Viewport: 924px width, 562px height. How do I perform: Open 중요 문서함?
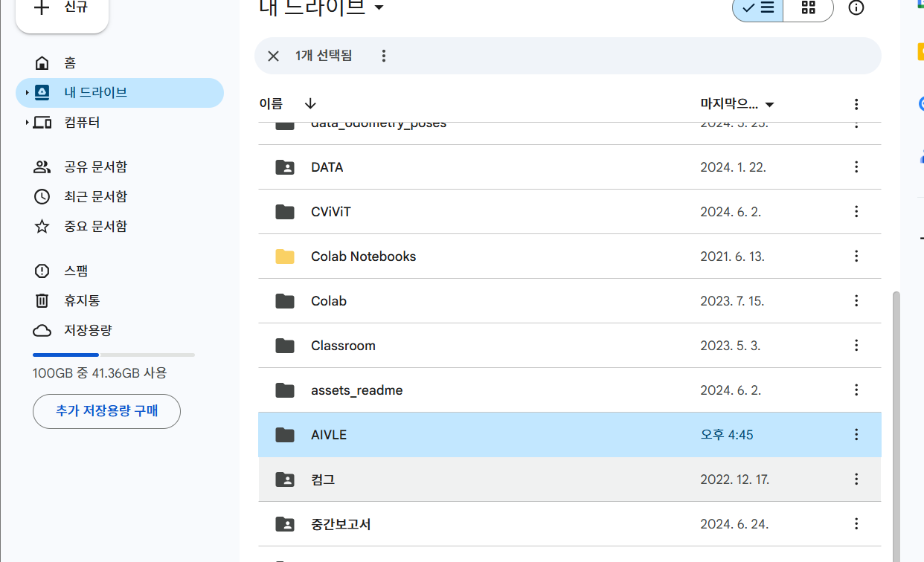tap(119, 227)
